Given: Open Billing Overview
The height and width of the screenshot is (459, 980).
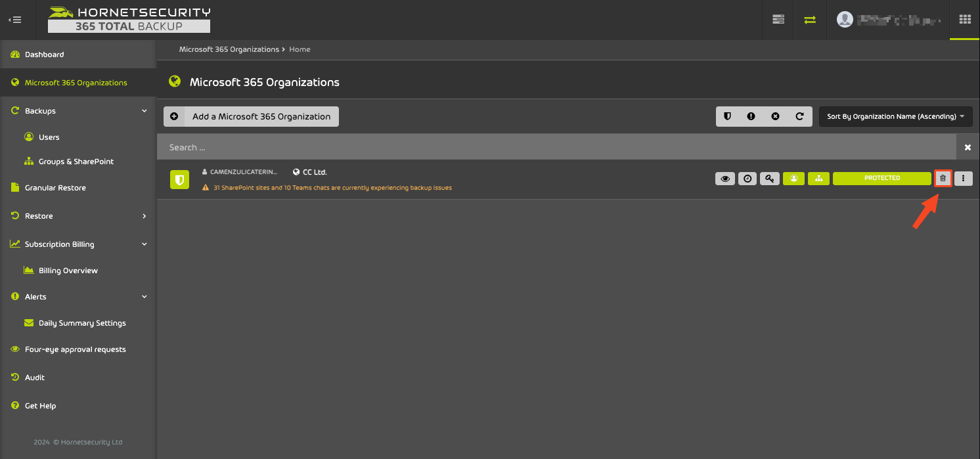Looking at the screenshot, I should tap(61, 271).
